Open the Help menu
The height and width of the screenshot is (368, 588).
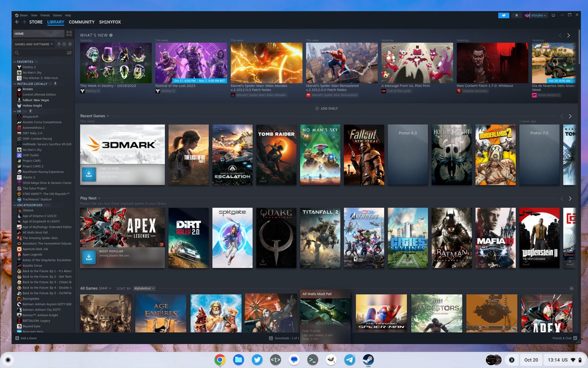[68, 15]
